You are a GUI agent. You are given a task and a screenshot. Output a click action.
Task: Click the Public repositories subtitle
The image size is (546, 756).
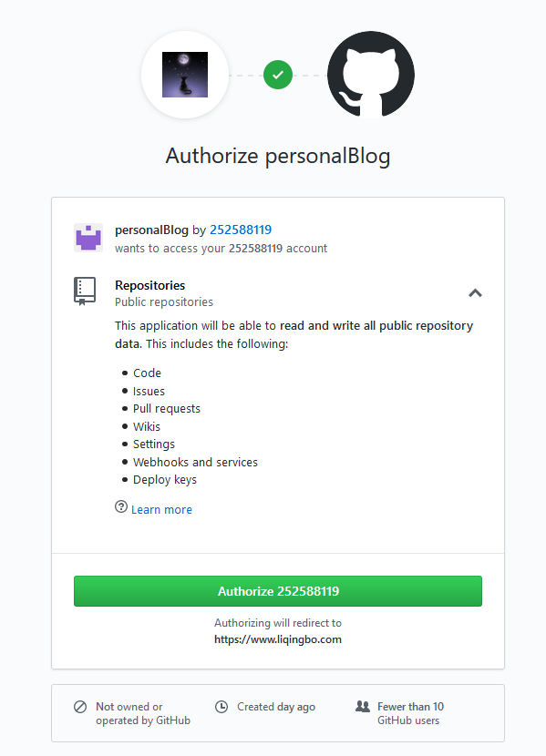(x=164, y=301)
